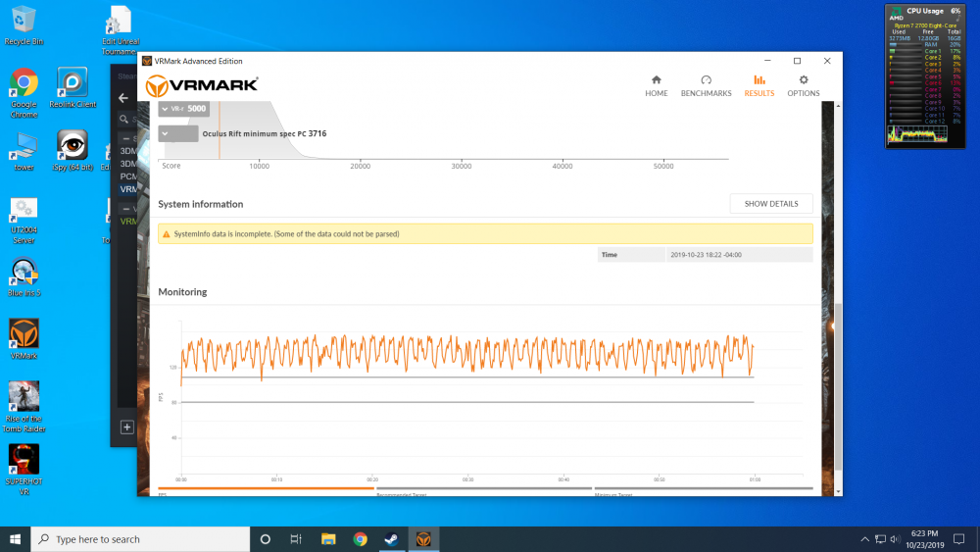The image size is (980, 552).
Task: Open Chrome from the taskbar
Action: click(360, 539)
